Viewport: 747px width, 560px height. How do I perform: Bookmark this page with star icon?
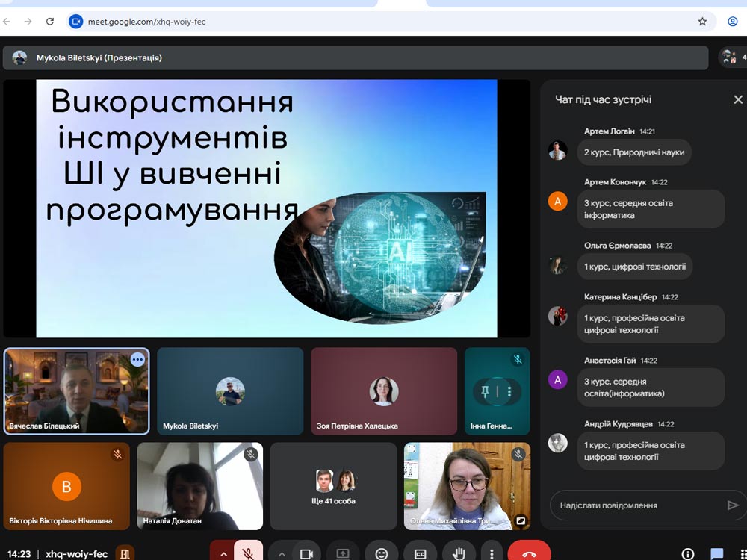702,22
